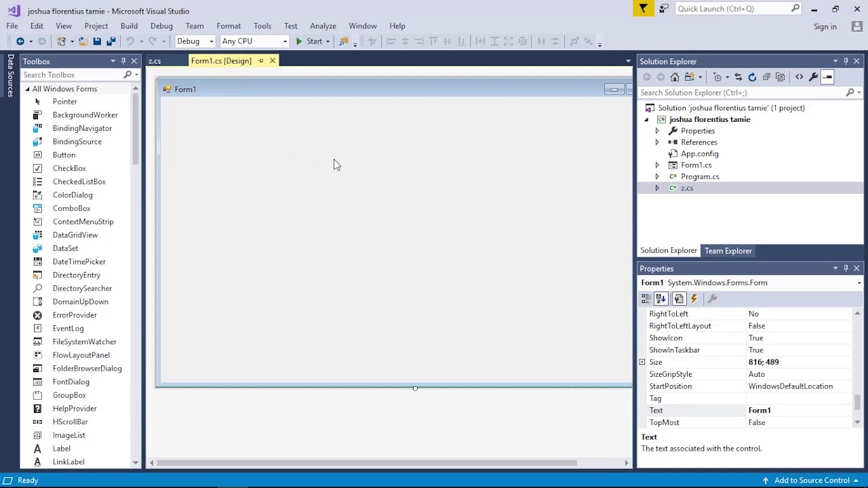Click the Save All toolbar icon

tap(111, 41)
